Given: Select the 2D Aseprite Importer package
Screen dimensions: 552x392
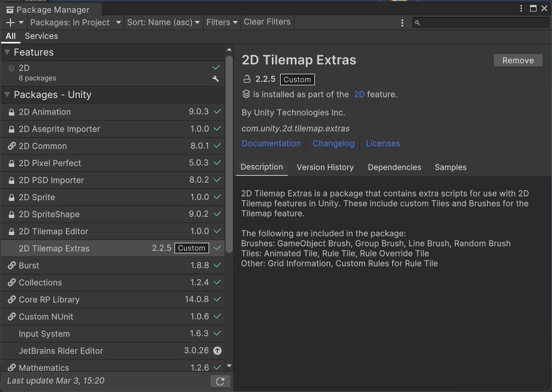Looking at the screenshot, I should coord(113,129).
